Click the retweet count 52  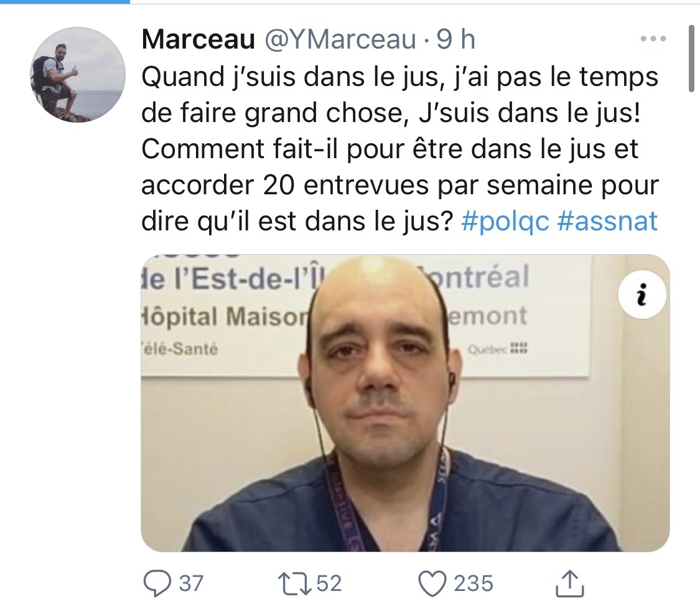click(329, 583)
